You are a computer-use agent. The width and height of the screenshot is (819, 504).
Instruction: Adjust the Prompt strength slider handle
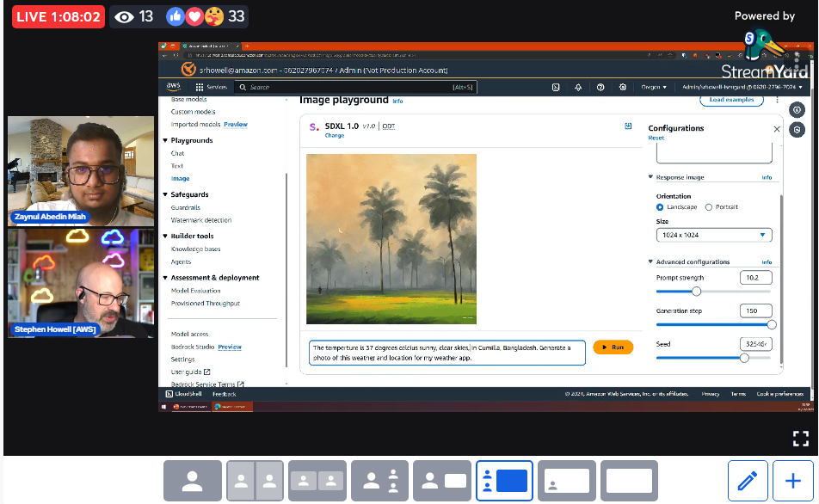696,292
